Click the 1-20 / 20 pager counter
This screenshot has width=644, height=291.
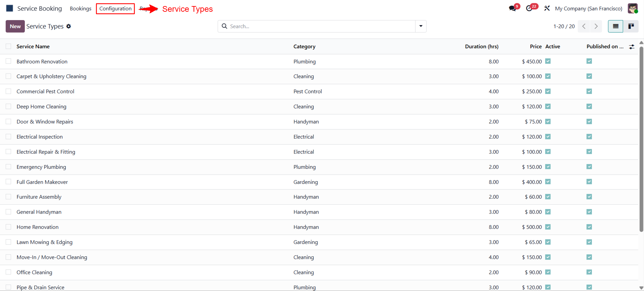(x=564, y=26)
